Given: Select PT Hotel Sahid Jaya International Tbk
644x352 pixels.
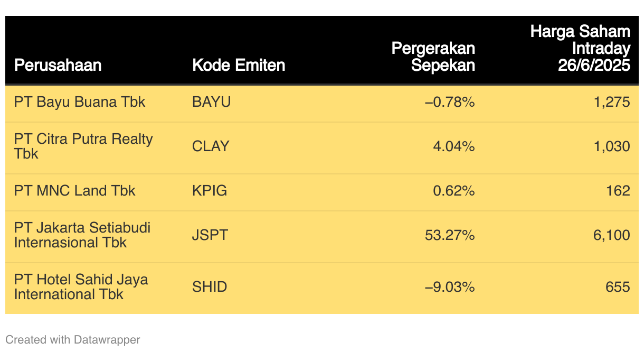Looking at the screenshot, I should (x=81, y=287).
